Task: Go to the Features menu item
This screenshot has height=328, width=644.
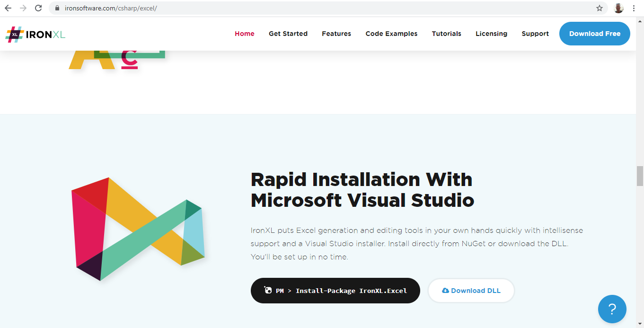Action: (336, 34)
